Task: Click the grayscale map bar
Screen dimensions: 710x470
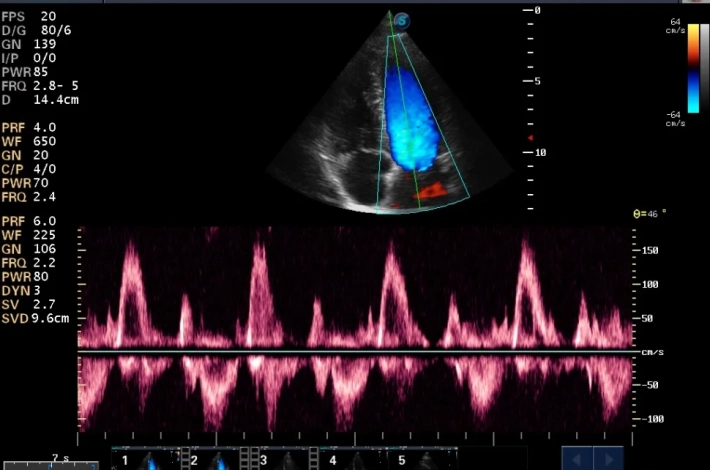Action: tap(704, 68)
